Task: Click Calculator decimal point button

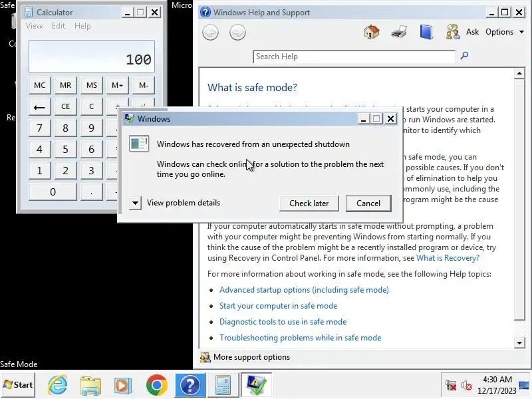Action: pos(92,192)
